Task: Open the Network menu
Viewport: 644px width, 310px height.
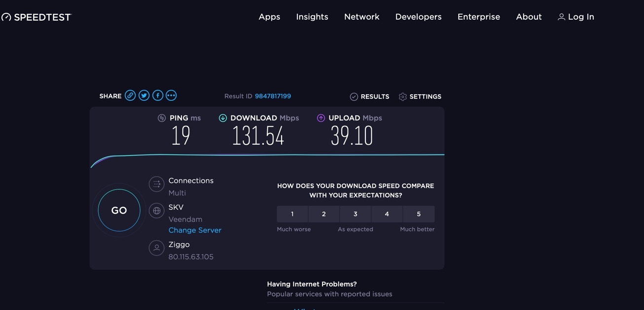Action: point(362,17)
